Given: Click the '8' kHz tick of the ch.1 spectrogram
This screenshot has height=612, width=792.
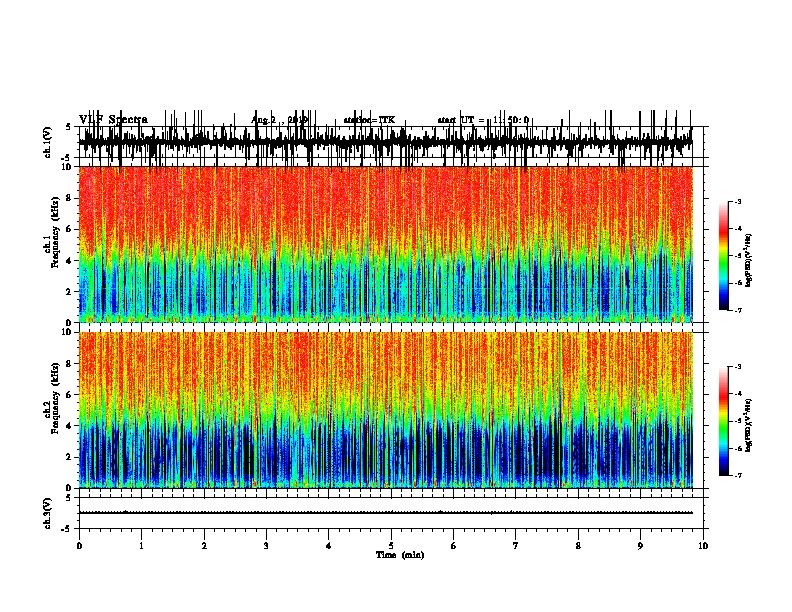Looking at the screenshot, I should tap(70, 198).
